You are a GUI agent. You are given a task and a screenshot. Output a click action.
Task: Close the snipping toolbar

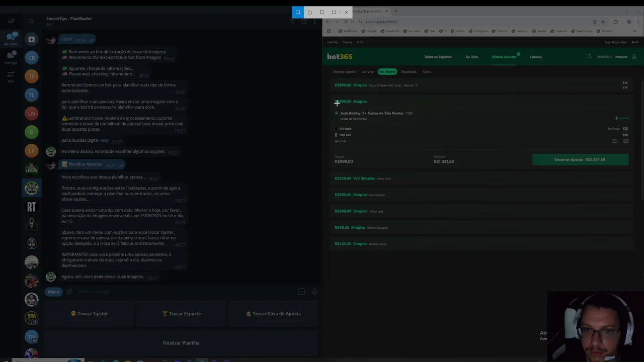[x=346, y=12]
